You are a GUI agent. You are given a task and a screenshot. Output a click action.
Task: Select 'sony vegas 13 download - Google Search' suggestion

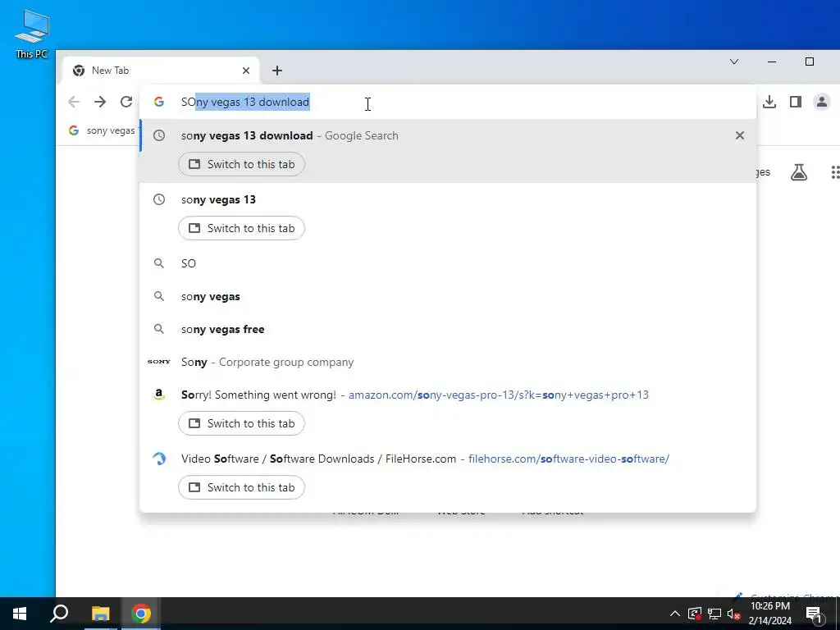tap(447, 151)
